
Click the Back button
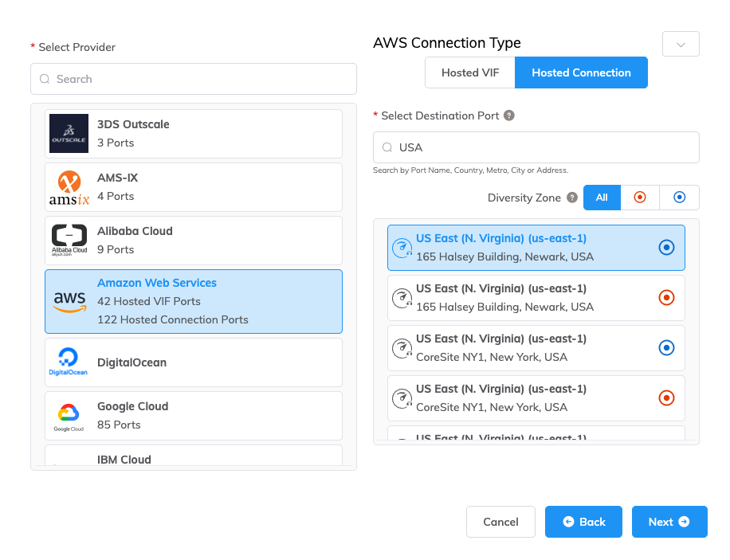tap(583, 522)
